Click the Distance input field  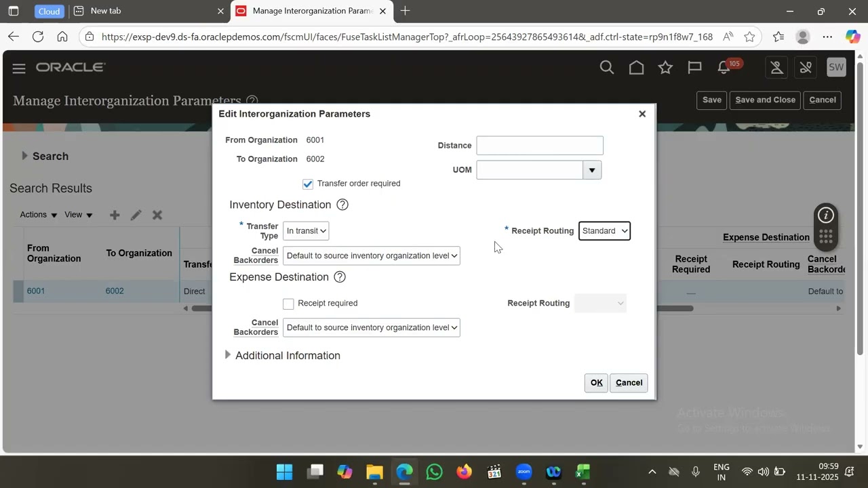point(540,146)
